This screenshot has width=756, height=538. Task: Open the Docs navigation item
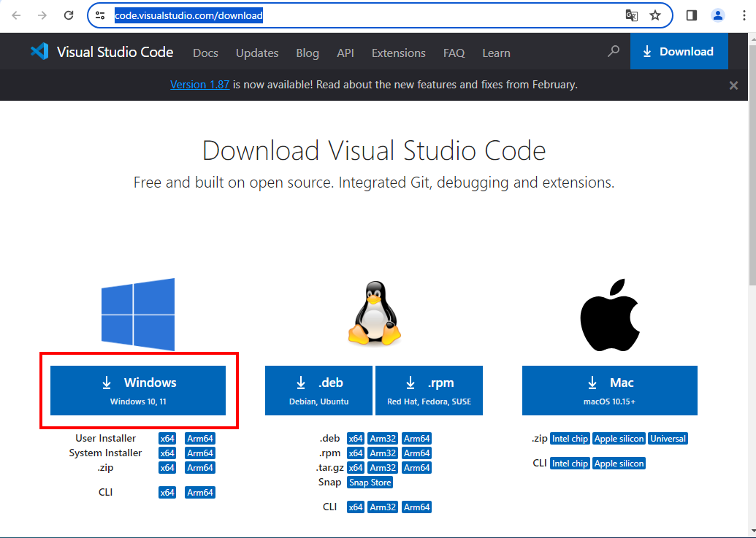205,53
